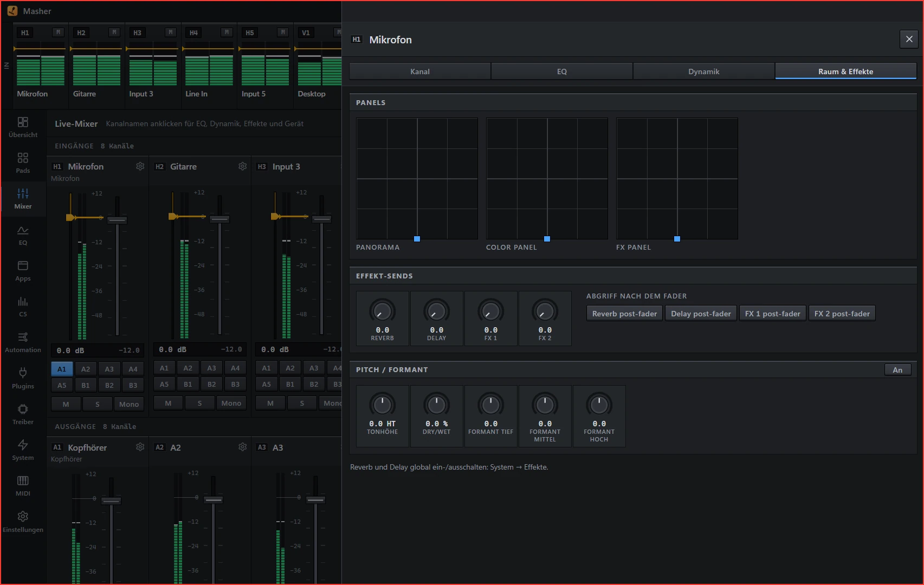This screenshot has height=585, width=924.
Task: Enable A2 routing on Mikrofon channel
Action: point(86,369)
